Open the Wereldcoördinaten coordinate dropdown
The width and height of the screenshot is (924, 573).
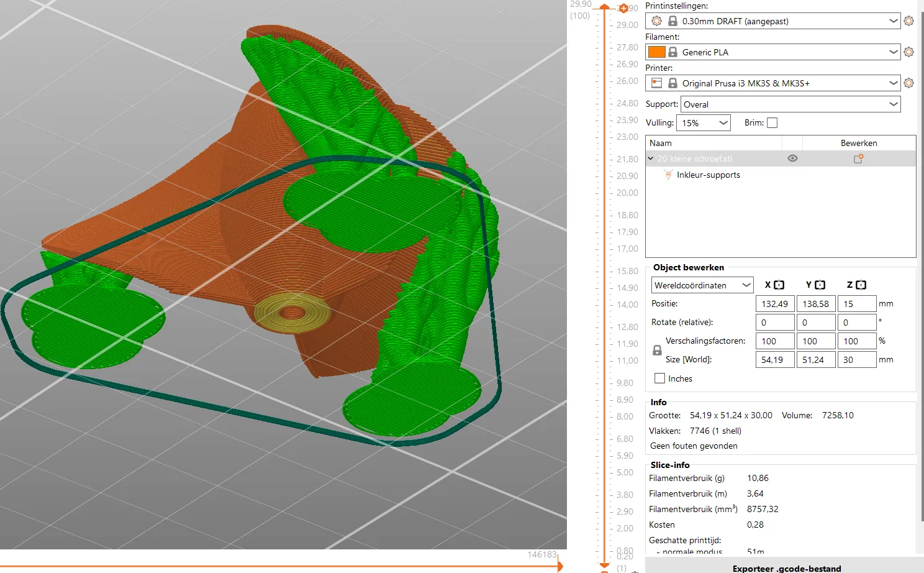[702, 285]
